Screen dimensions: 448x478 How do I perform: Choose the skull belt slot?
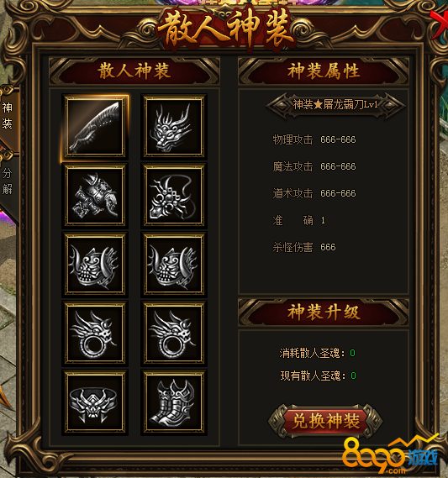[95, 402]
